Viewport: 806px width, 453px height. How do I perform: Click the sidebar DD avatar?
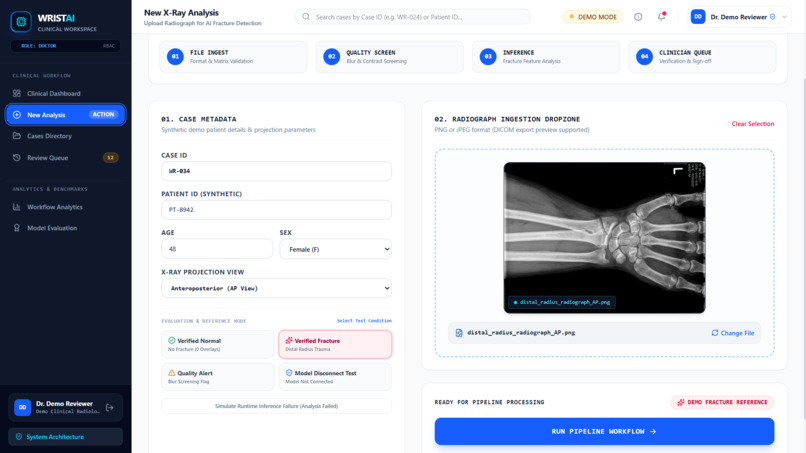coord(23,407)
